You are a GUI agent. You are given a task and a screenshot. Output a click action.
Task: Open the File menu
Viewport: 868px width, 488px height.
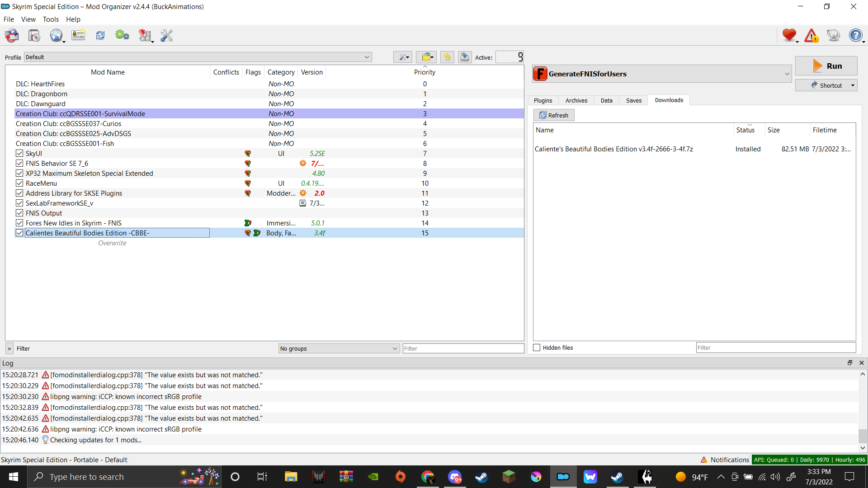pyautogui.click(x=9, y=19)
